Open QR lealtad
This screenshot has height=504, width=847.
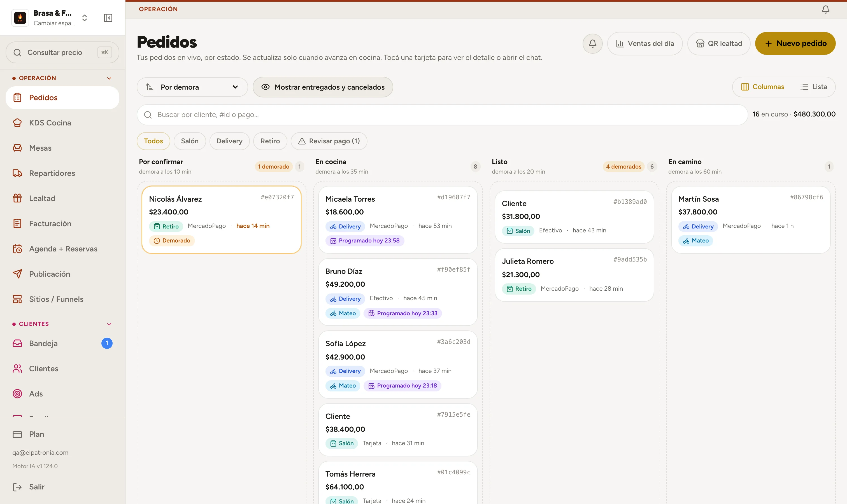point(718,43)
